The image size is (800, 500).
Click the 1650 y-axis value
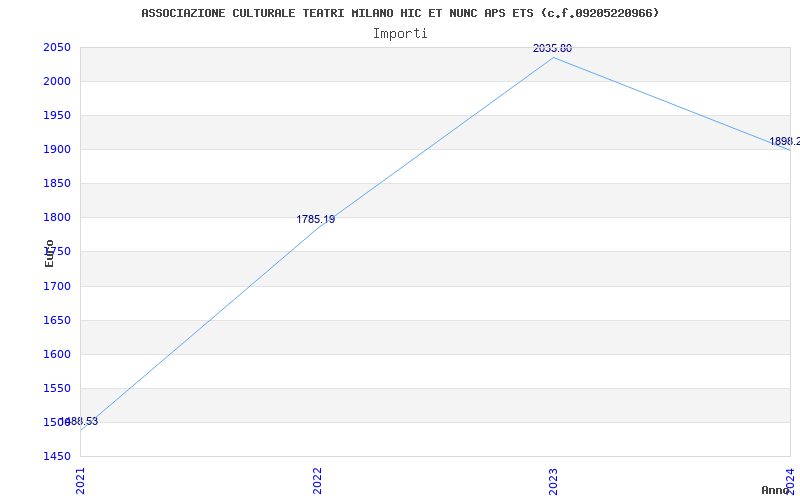tap(57, 320)
